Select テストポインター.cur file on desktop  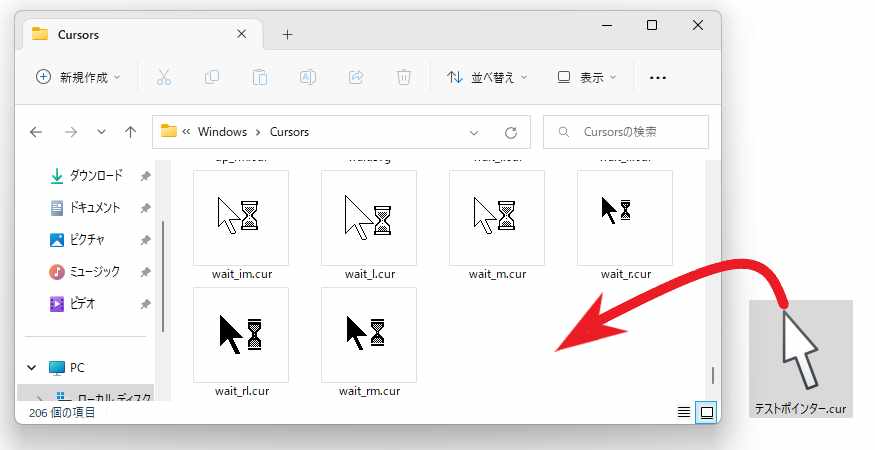pos(801,359)
